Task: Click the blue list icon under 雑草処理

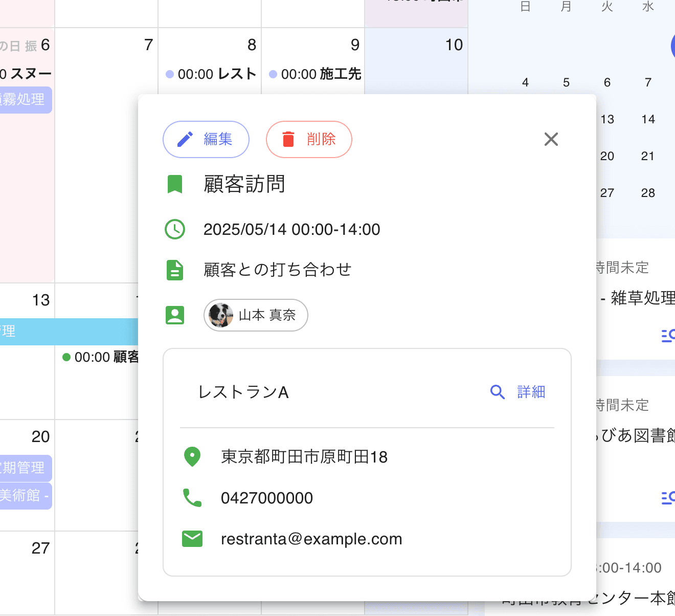Action: coord(668,335)
